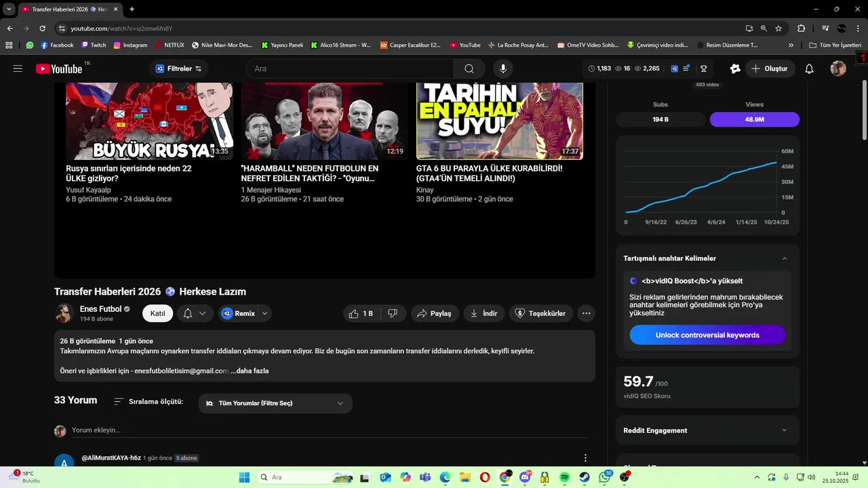This screenshot has width=868, height=488.
Task: Open @AliMuratKAYA-h6z commenter profile
Action: tap(111, 458)
